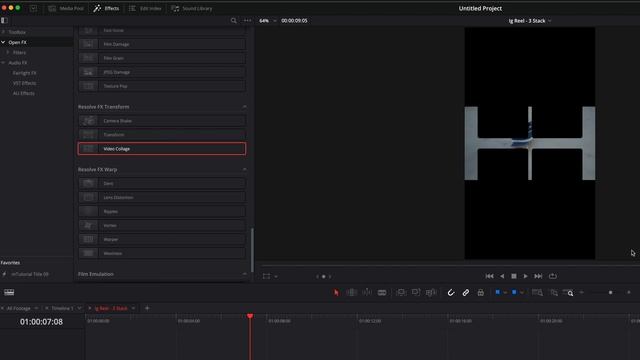Select the Waviness effect
Image resolution: width=640 pixels, height=360 pixels.
click(x=162, y=253)
